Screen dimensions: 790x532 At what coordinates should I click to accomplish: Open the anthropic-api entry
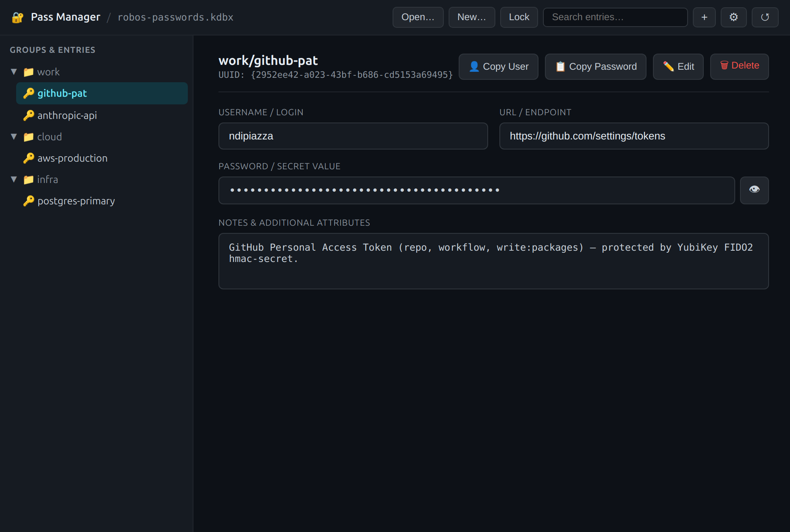102,116
